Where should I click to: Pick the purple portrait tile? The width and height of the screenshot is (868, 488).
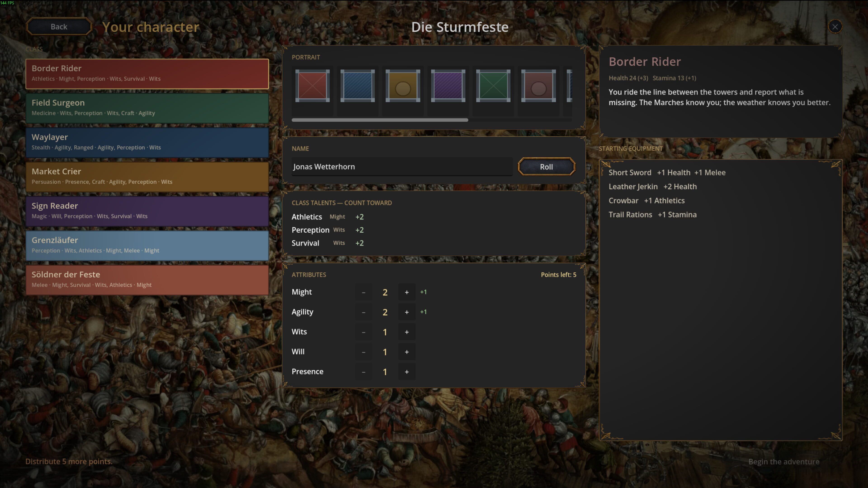pyautogui.click(x=448, y=86)
